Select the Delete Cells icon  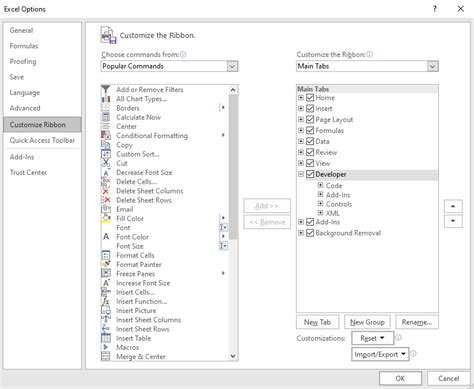pyautogui.click(x=106, y=182)
